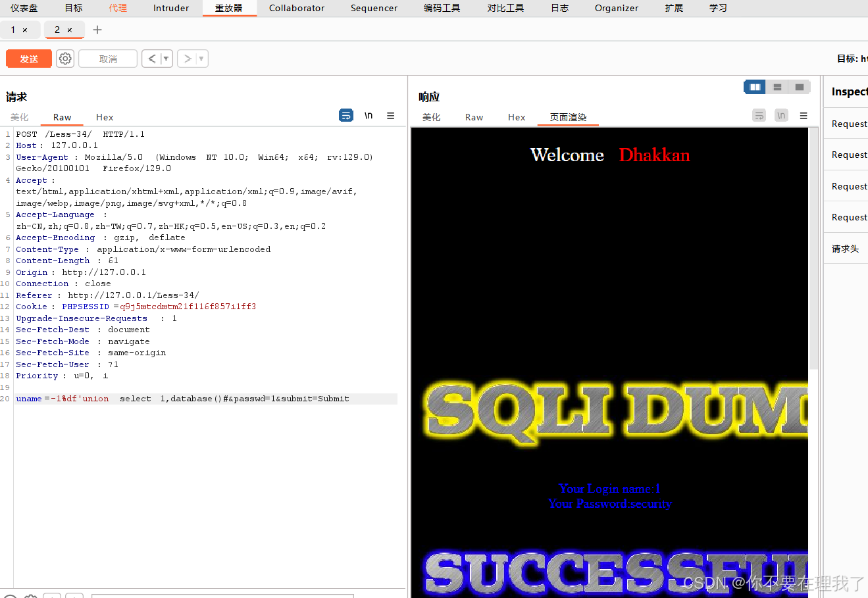The height and width of the screenshot is (598, 868).
Task: Toggle line wrap in response panel
Action: click(759, 116)
